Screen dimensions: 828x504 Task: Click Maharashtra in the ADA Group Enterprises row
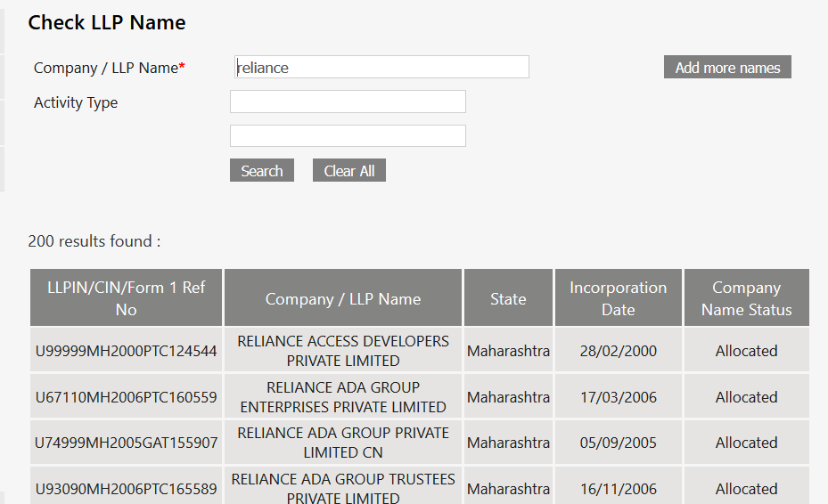(509, 397)
